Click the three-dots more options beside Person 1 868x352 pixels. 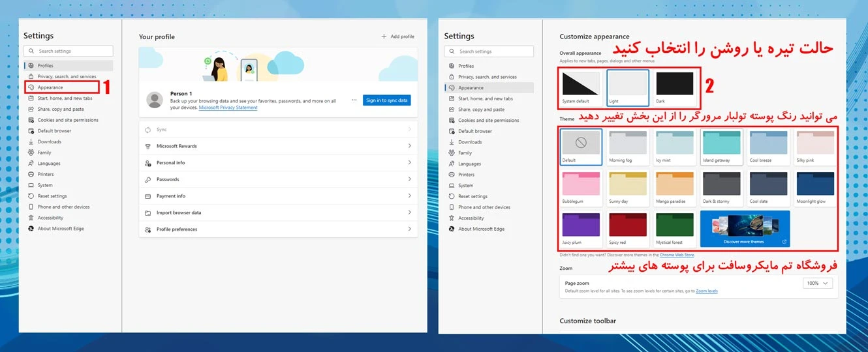click(x=354, y=100)
